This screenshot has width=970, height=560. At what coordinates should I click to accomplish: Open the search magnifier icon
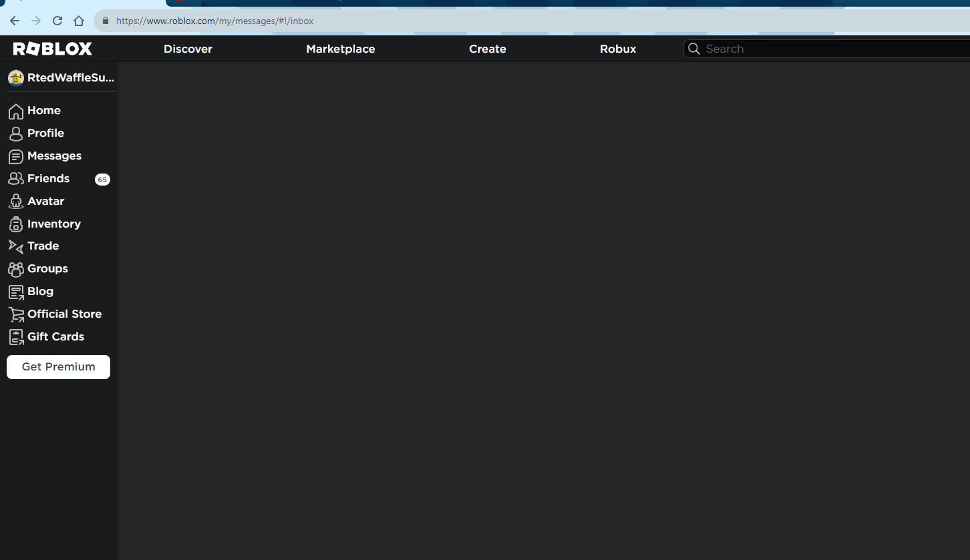tap(694, 48)
